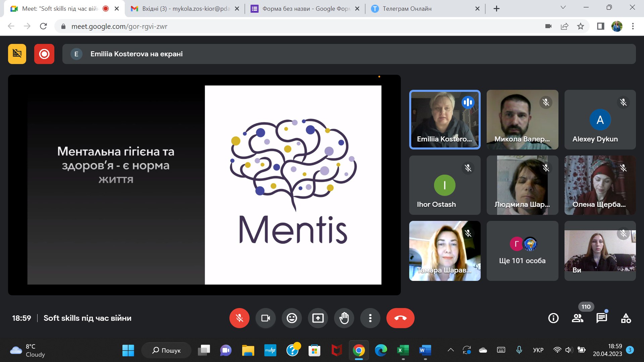The width and height of the screenshot is (644, 362).
Task: Click Emiliia Kosterova presenting banner
Action: point(349,54)
